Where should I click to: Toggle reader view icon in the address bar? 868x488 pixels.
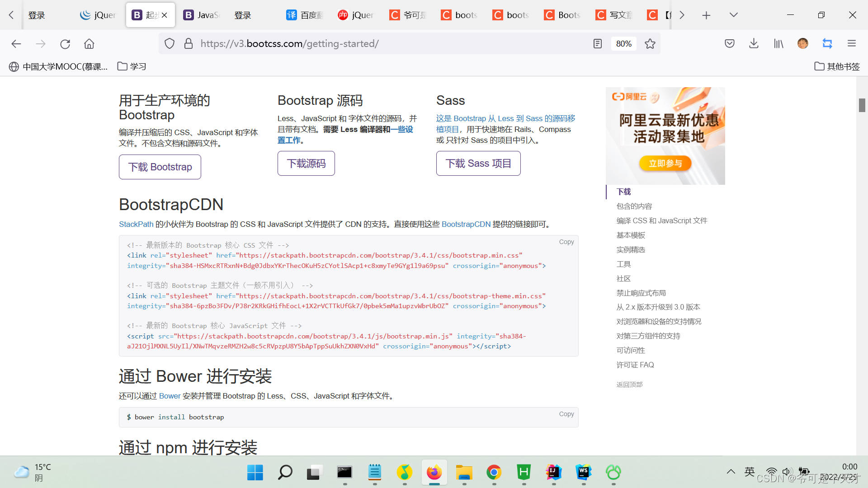click(x=597, y=44)
